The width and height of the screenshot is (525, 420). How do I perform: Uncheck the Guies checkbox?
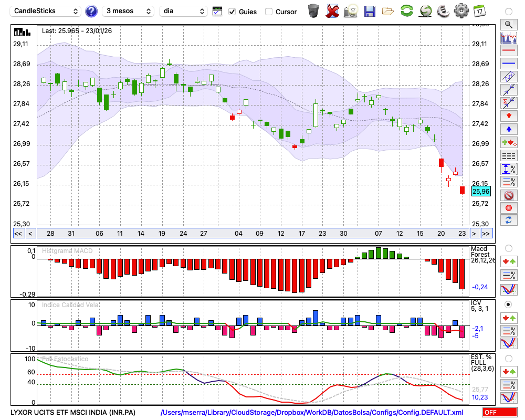[x=232, y=12]
